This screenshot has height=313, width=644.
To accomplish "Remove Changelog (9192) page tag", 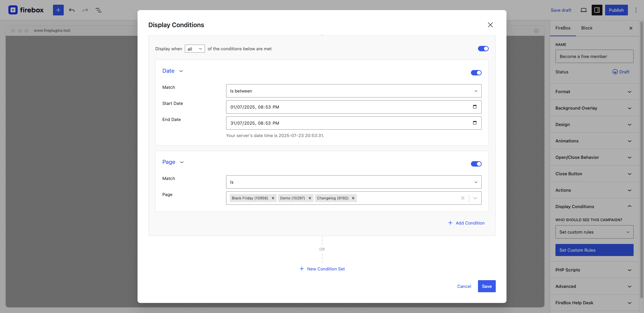I will (x=353, y=198).
